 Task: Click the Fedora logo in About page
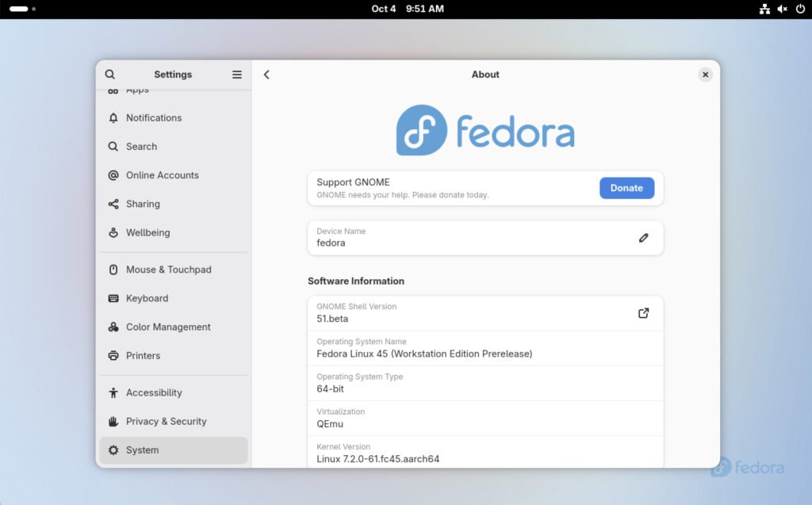pyautogui.click(x=485, y=131)
